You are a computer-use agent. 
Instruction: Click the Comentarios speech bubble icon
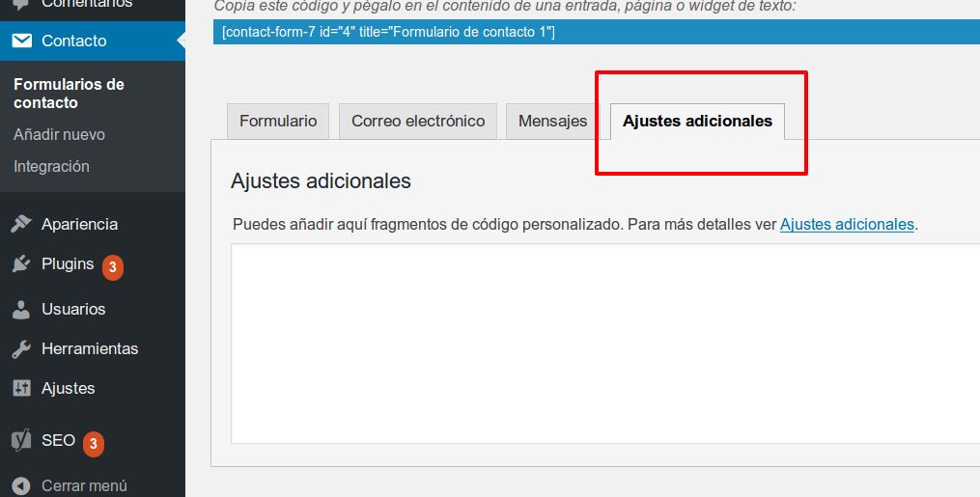coord(21,5)
